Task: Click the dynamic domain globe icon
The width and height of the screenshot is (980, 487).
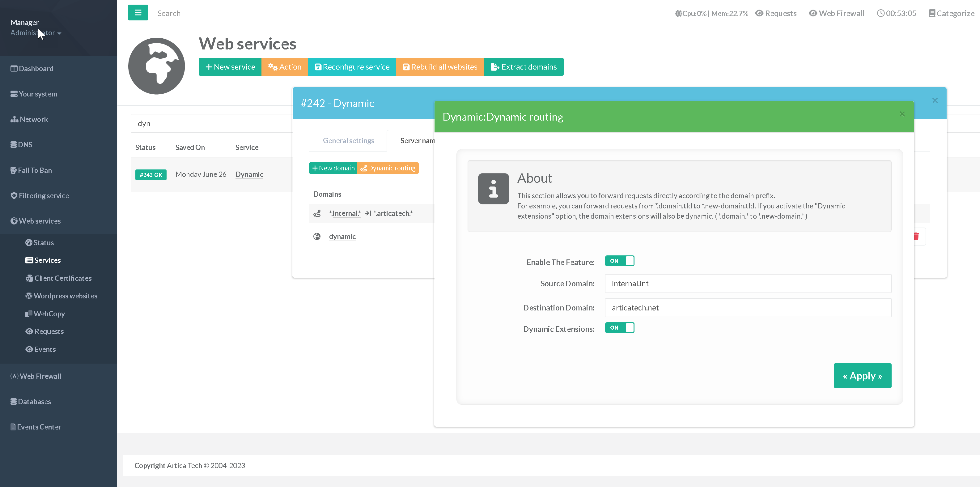Action: (316, 237)
